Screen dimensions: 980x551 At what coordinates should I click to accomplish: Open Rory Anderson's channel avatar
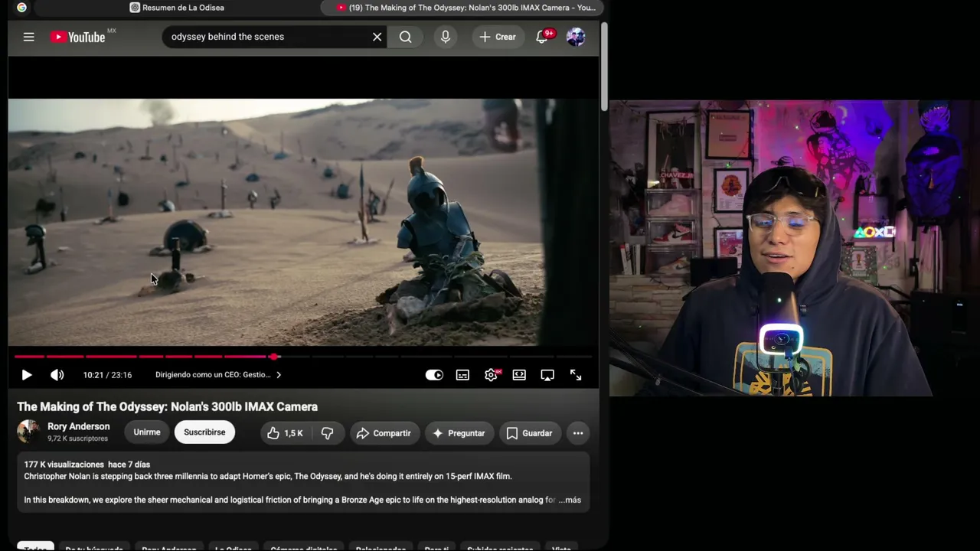coord(28,432)
